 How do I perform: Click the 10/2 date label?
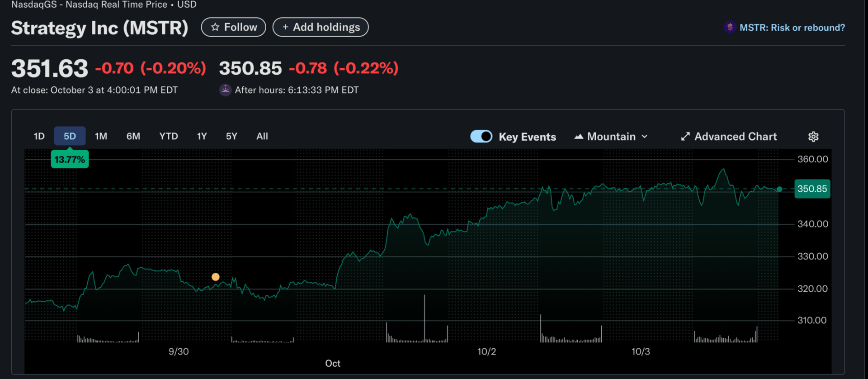tap(487, 351)
